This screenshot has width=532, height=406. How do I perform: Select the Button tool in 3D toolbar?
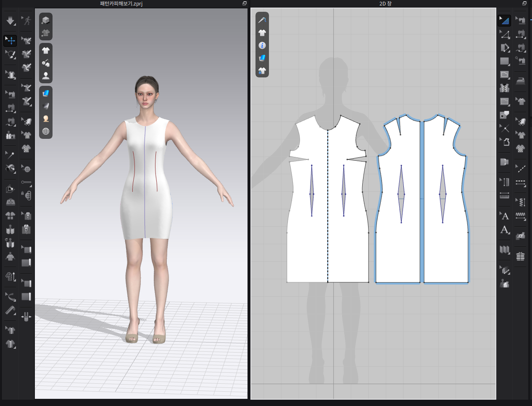click(x=26, y=169)
